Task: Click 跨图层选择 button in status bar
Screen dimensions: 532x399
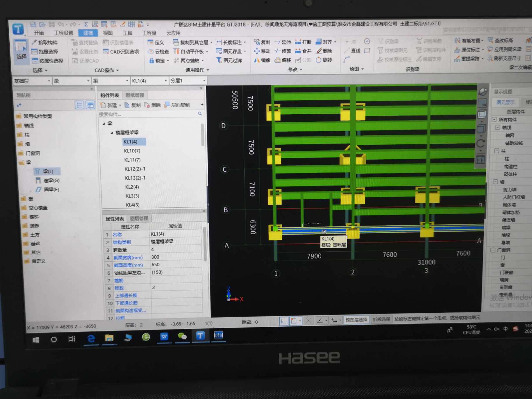Action: [356, 320]
